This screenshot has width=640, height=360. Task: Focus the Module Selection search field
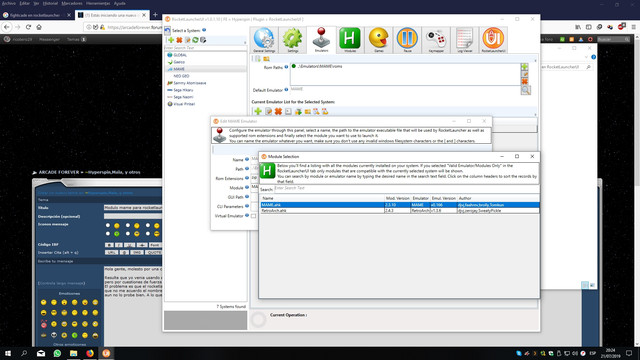406,188
